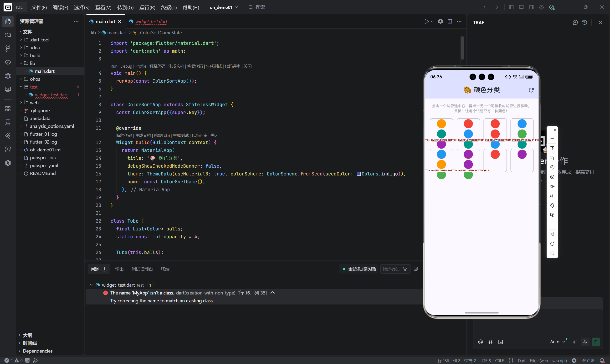Screen dimensions: 610x364
Task: Open the Search view in activity bar
Action: click(x=8, y=35)
